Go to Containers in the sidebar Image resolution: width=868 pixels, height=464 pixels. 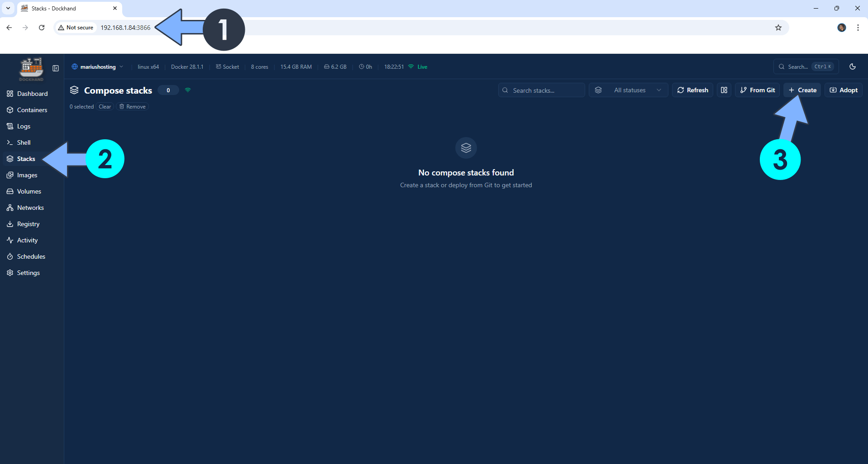[x=32, y=110]
